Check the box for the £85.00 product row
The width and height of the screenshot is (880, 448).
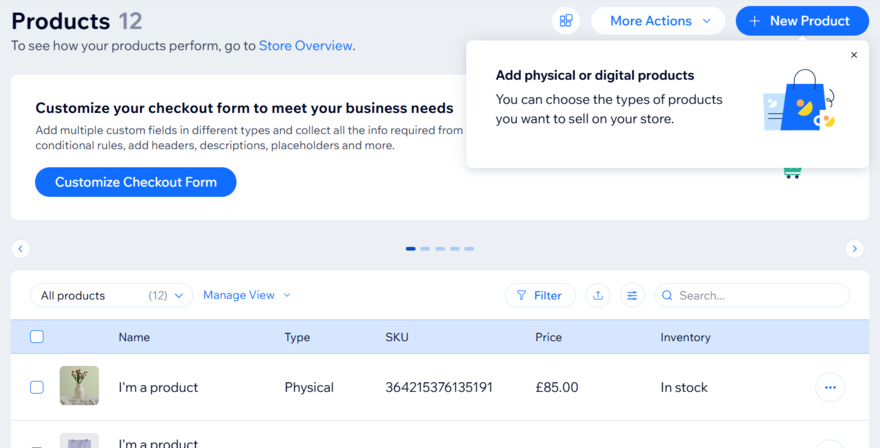click(x=36, y=387)
